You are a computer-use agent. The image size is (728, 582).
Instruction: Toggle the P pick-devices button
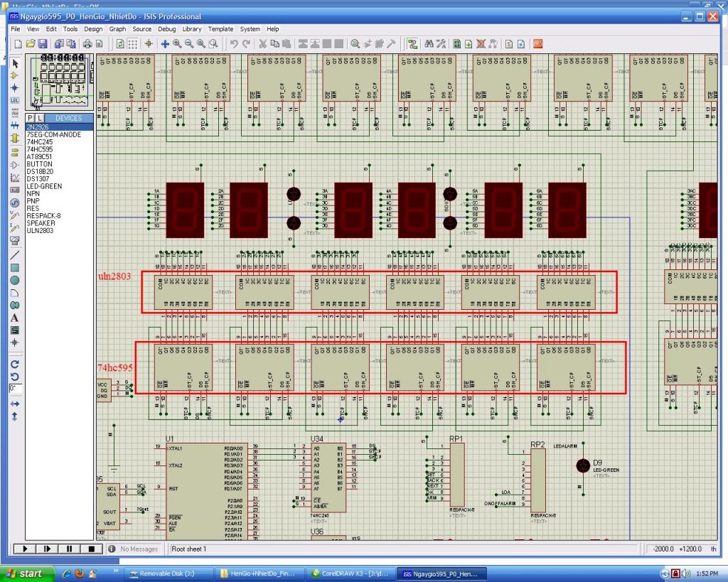coord(31,118)
